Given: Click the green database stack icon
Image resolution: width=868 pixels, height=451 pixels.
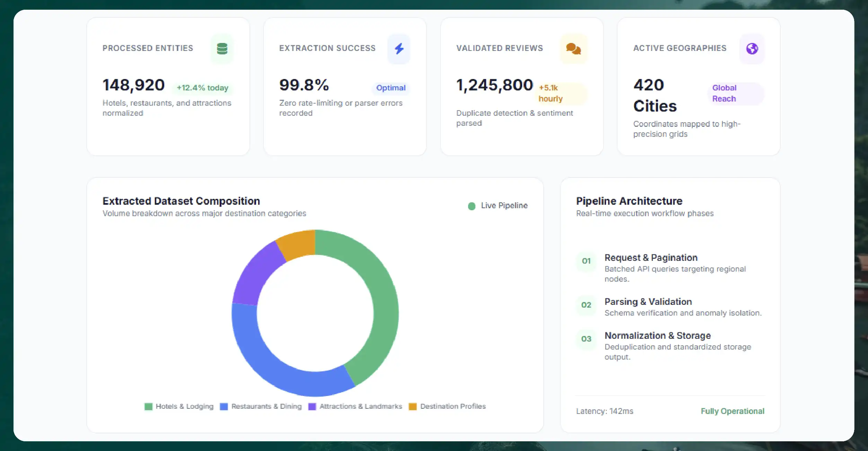Looking at the screenshot, I should [222, 49].
